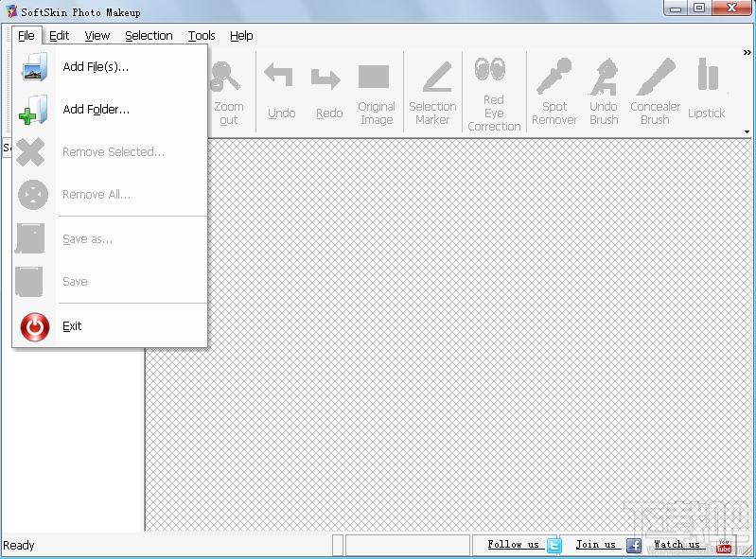756x559 pixels.
Task: Select the Lipstick tool icon
Action: click(708, 74)
